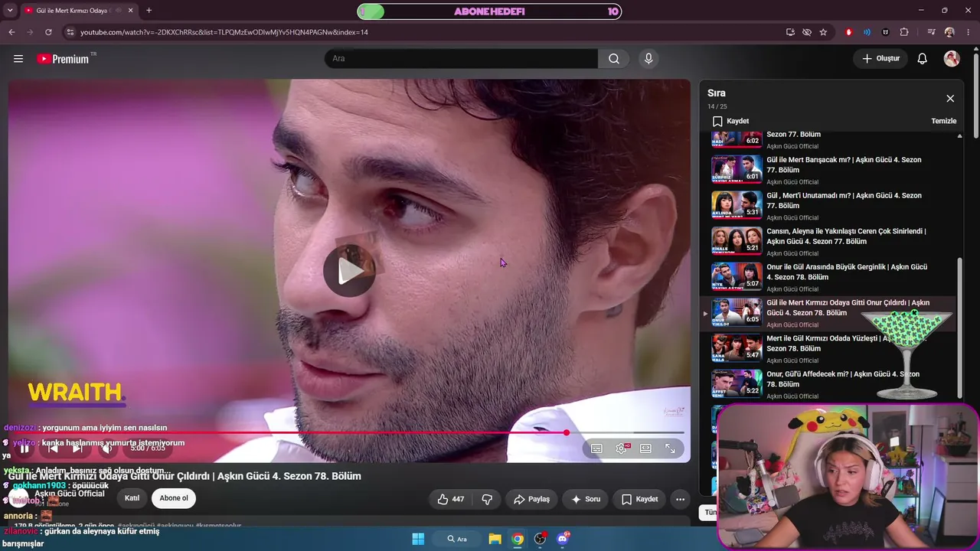Open Discord from the taskbar

point(563,539)
